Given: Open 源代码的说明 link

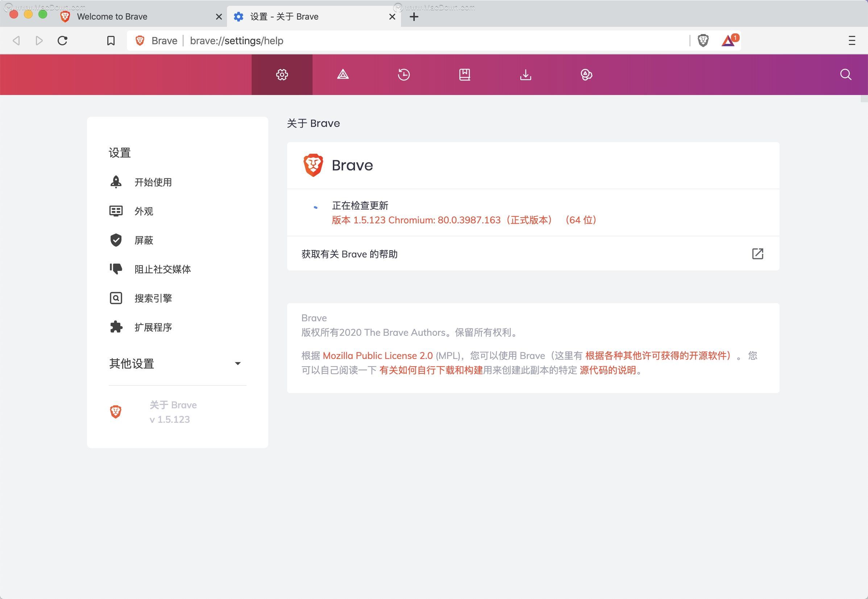Looking at the screenshot, I should tap(608, 371).
